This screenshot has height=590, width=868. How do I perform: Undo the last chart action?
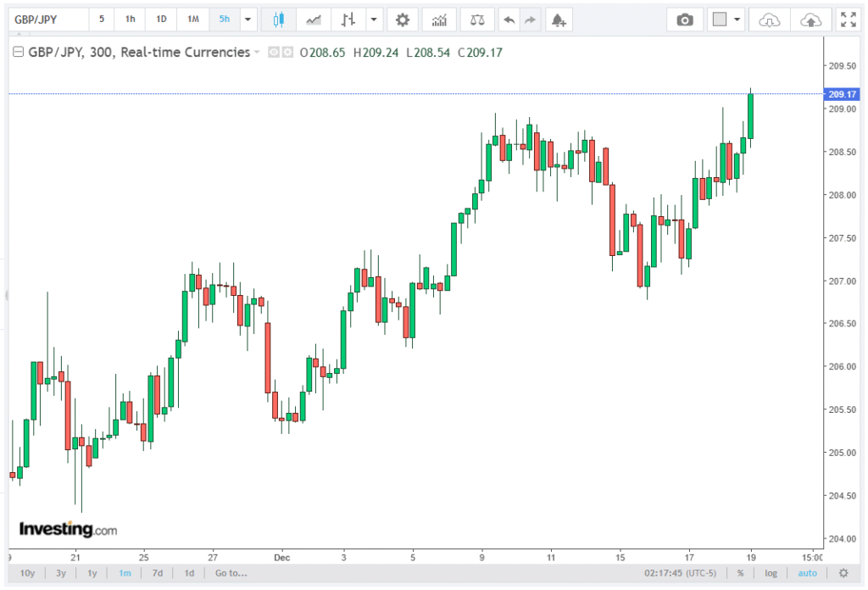[509, 19]
